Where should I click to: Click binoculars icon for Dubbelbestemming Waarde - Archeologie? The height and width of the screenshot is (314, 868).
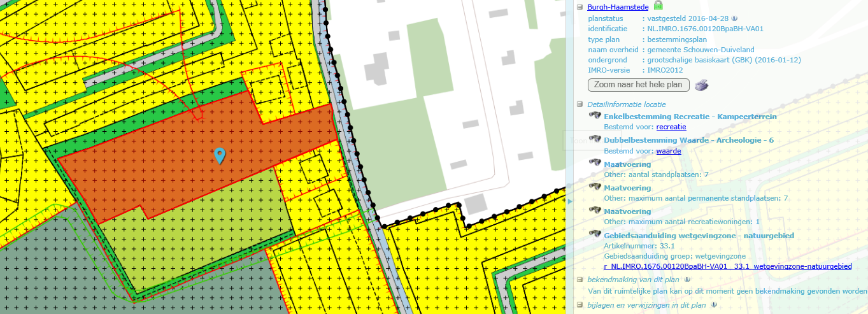point(595,139)
